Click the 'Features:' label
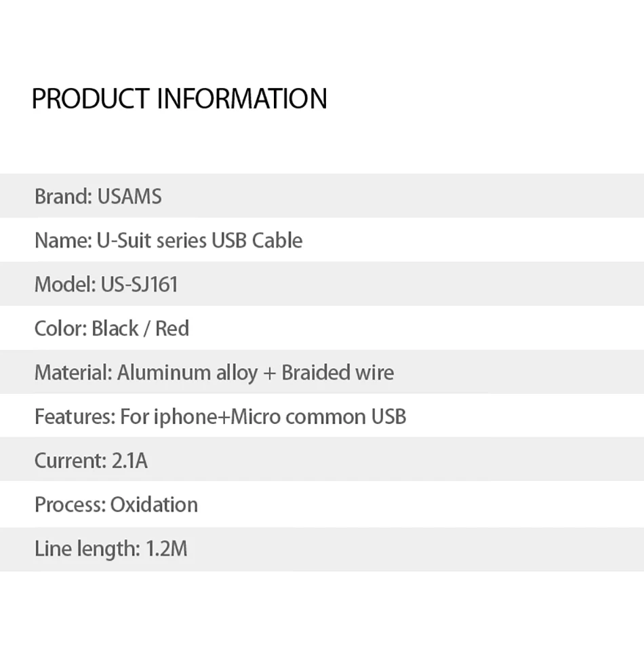This screenshot has height=653, width=644. click(x=75, y=416)
